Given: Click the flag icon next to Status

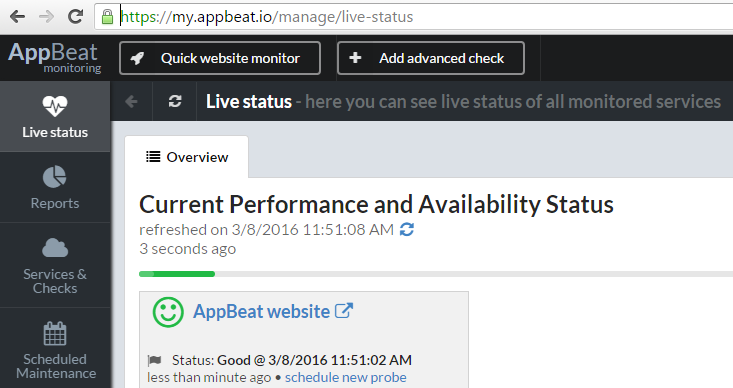Looking at the screenshot, I should (x=155, y=360).
